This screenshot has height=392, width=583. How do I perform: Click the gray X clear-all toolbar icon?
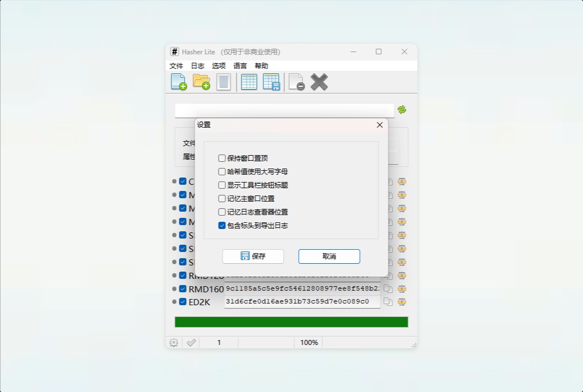pyautogui.click(x=318, y=82)
